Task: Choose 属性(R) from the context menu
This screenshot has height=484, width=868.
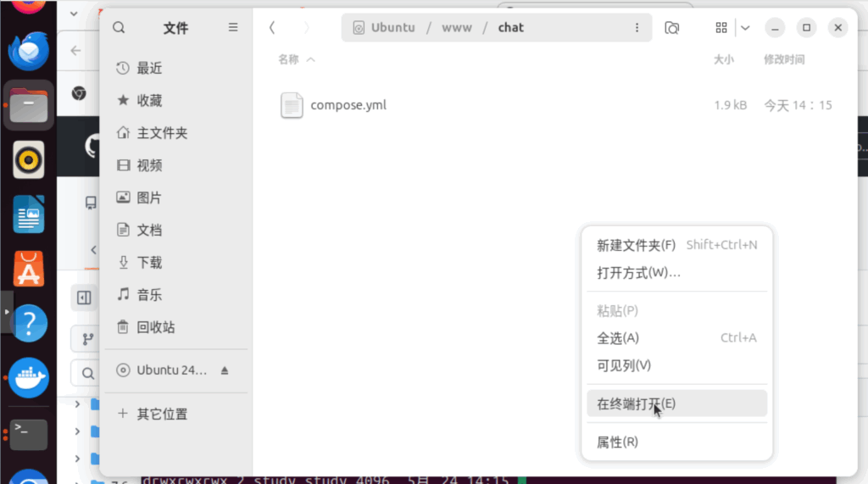Action: click(676, 442)
